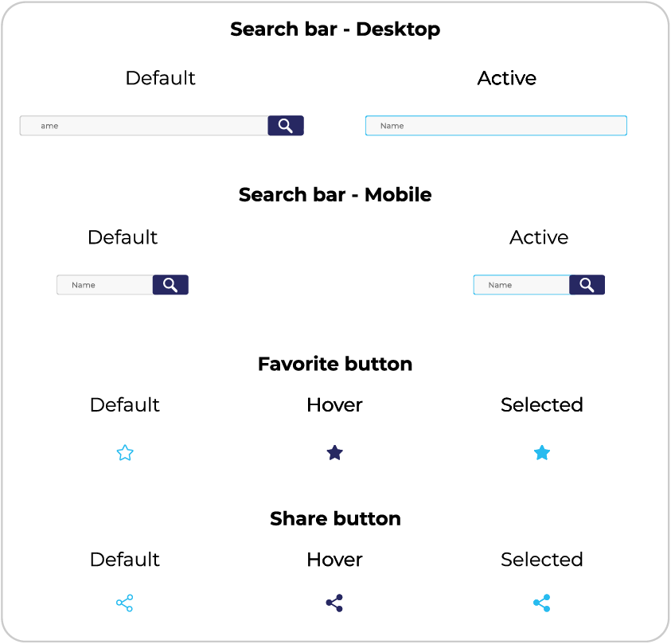This screenshot has height=644, width=671.
Task: Click the outlined share icon in default state
Action: point(125,603)
